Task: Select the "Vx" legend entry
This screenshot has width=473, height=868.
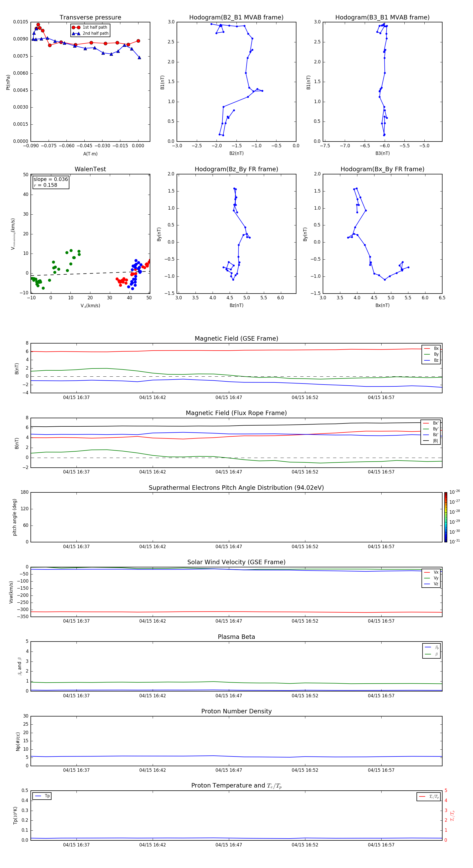Action: point(431,572)
